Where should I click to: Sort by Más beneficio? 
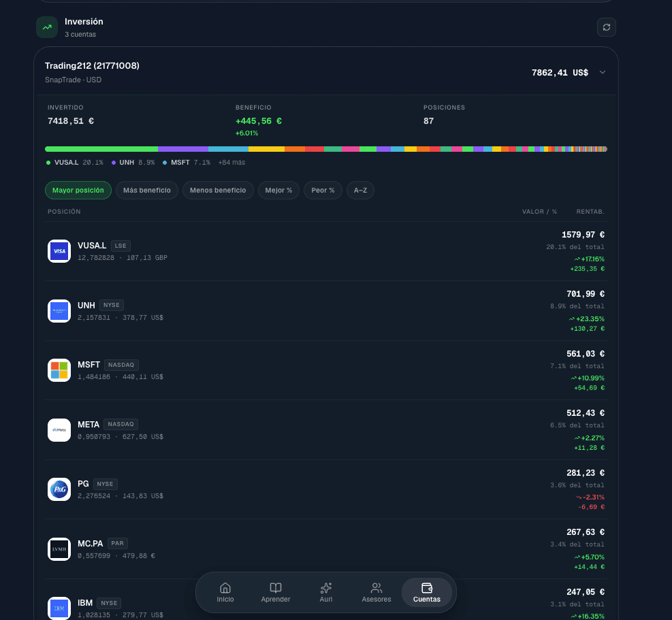tap(147, 191)
